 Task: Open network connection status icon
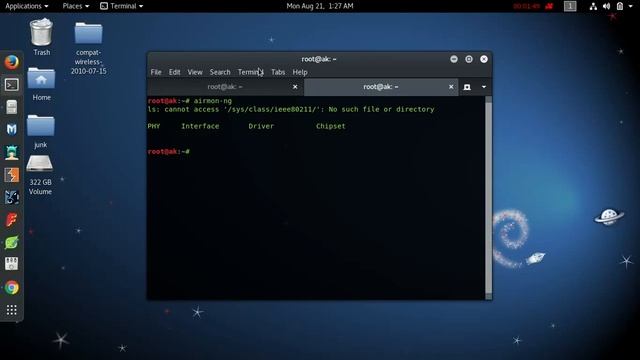click(593, 6)
